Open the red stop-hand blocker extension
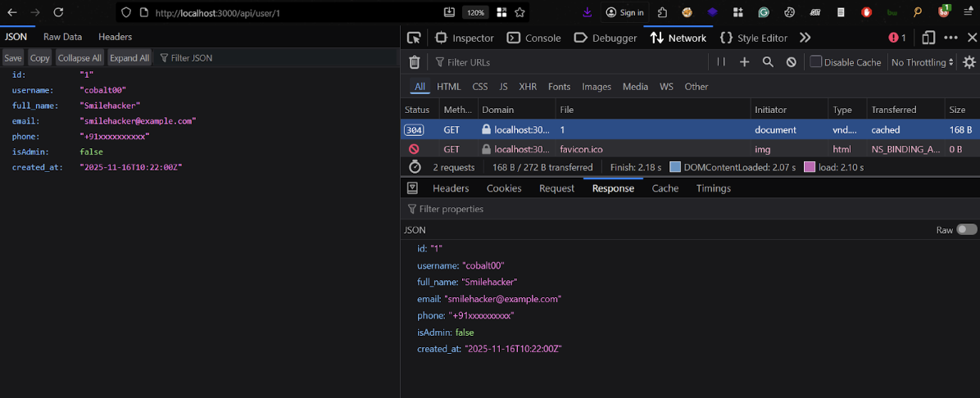 point(866,11)
